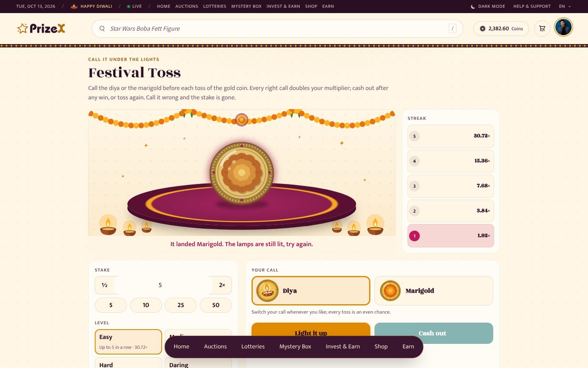Viewport: 588px width, 368px height.
Task: Select the Diya call option
Action: coord(311,291)
